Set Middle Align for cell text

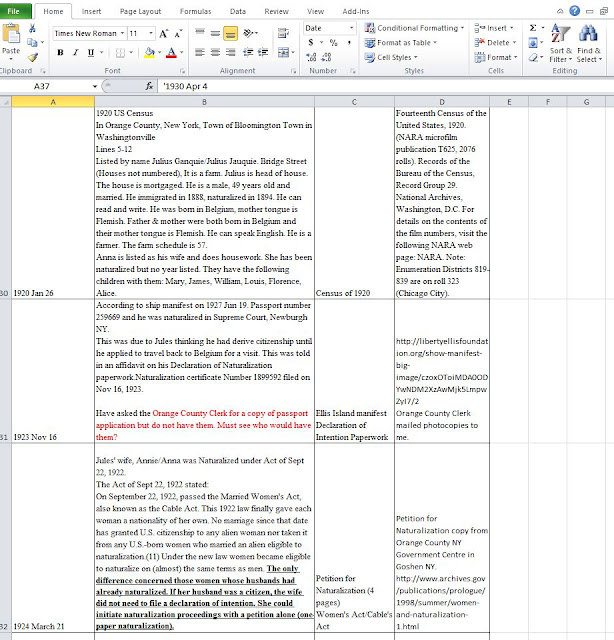click(215, 33)
